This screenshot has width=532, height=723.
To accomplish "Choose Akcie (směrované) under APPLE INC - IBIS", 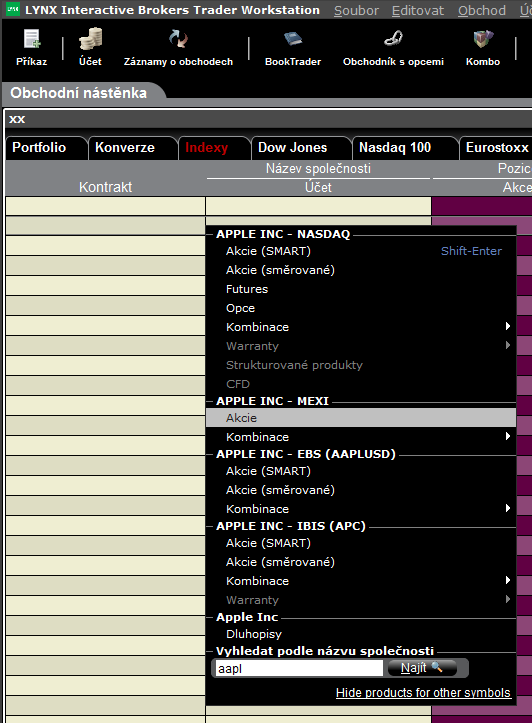I will pyautogui.click(x=361, y=562).
